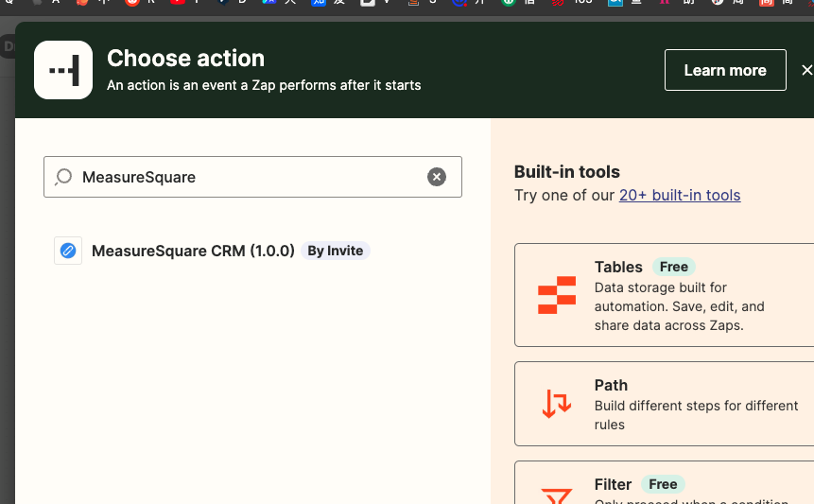Click the action step icon in header

pos(63,70)
